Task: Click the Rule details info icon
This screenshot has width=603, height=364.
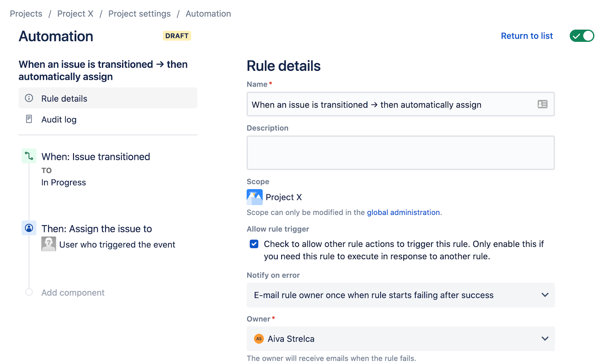Action: coord(29,98)
